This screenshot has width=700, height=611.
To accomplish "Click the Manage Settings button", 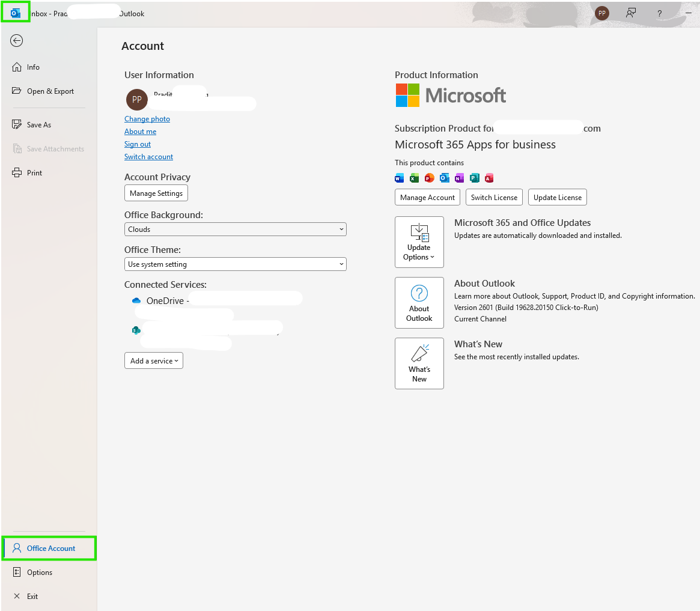I will coord(156,193).
